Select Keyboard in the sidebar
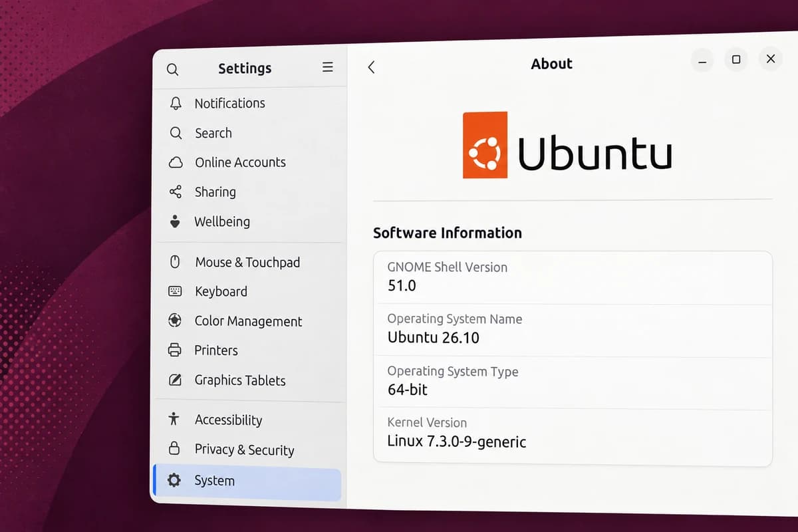 [249, 291]
